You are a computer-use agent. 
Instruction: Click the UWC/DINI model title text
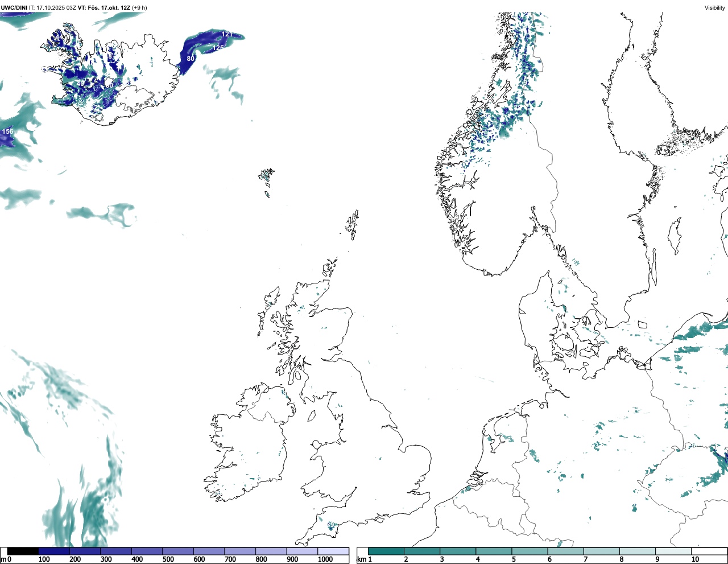click(x=14, y=8)
